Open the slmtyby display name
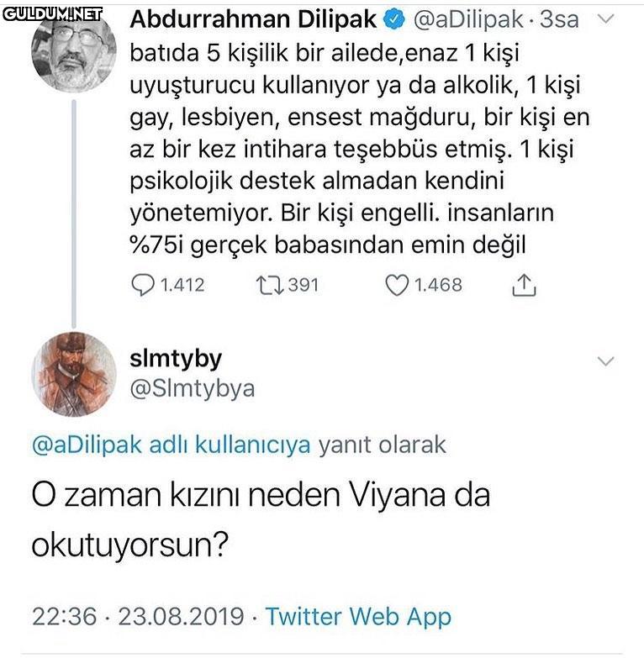644x658 pixels. [x=176, y=359]
